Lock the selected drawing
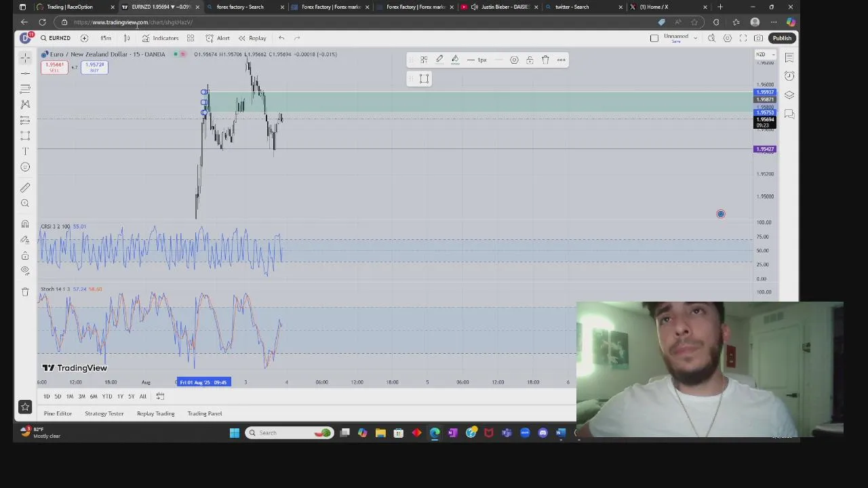This screenshot has width=868, height=488. [x=530, y=60]
